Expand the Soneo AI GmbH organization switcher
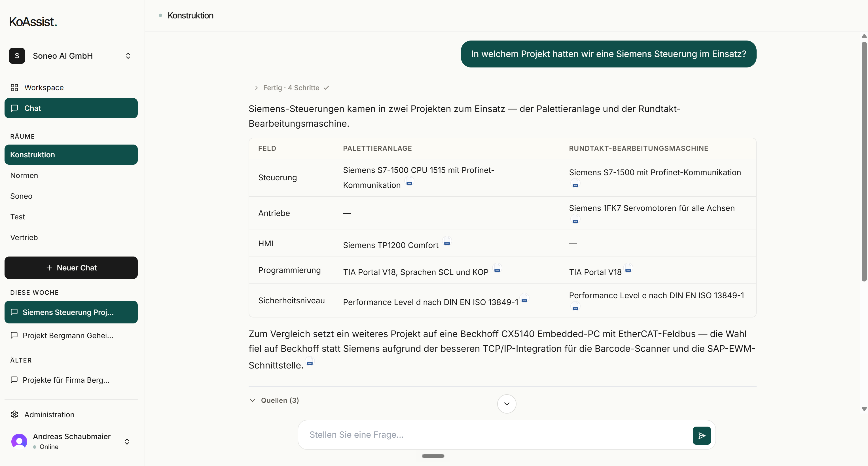The width and height of the screenshot is (868, 466). coord(128,56)
